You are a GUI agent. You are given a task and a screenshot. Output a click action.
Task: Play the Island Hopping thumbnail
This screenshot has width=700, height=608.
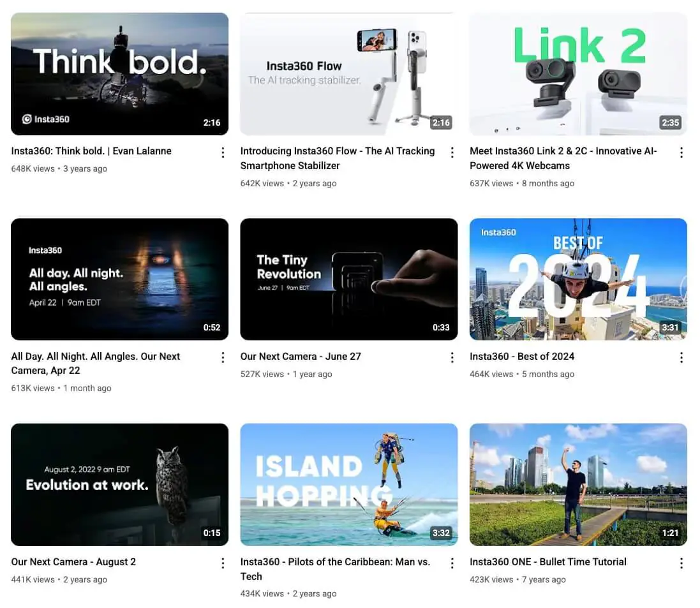tap(348, 484)
